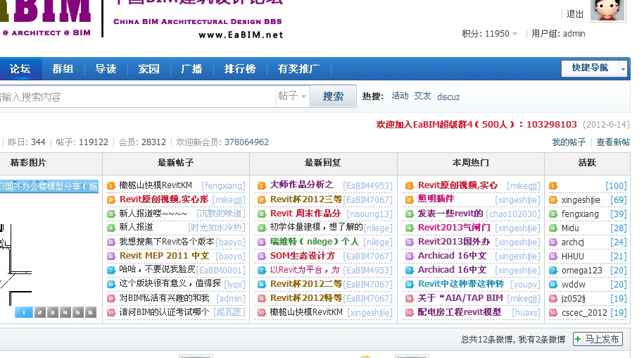Open 查看新帖 view new posts
Screen dimensions: 644x358
(x=613, y=142)
